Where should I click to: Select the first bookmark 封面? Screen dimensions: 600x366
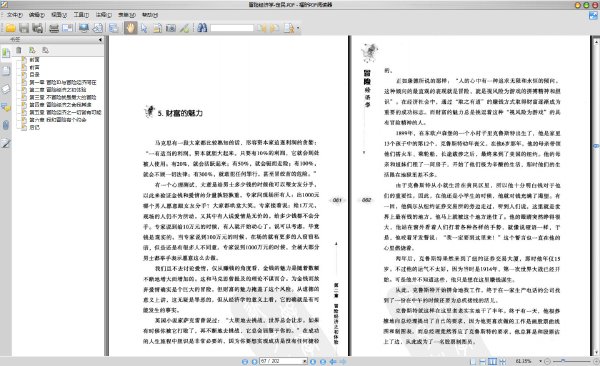point(34,60)
